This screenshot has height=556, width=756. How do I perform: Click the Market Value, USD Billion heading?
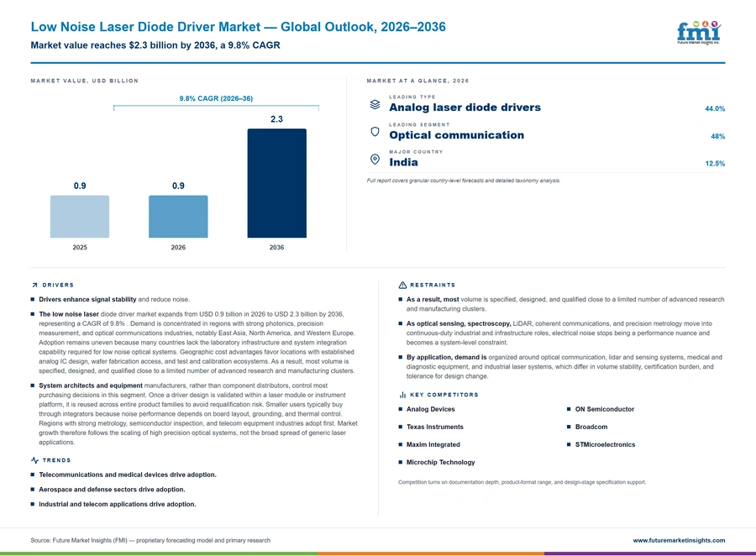[84, 81]
